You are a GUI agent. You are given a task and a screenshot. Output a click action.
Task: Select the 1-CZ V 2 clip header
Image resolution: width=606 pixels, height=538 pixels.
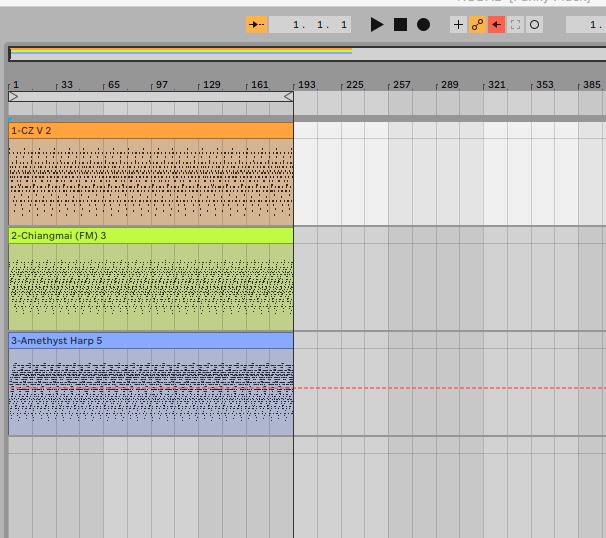[151, 131]
